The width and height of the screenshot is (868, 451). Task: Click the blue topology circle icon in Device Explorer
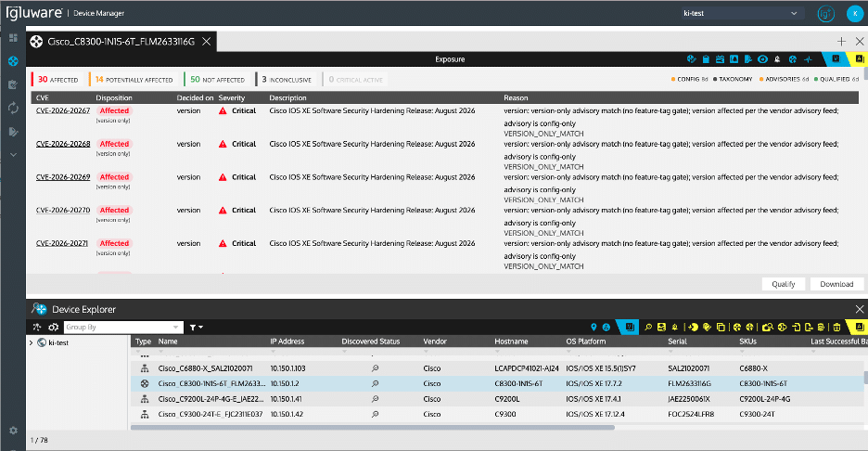[606, 327]
